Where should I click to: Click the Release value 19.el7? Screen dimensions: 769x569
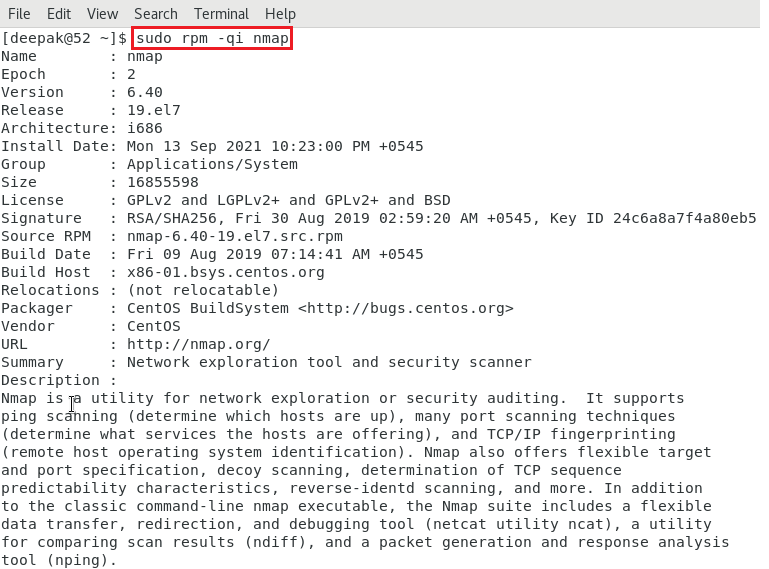click(154, 110)
